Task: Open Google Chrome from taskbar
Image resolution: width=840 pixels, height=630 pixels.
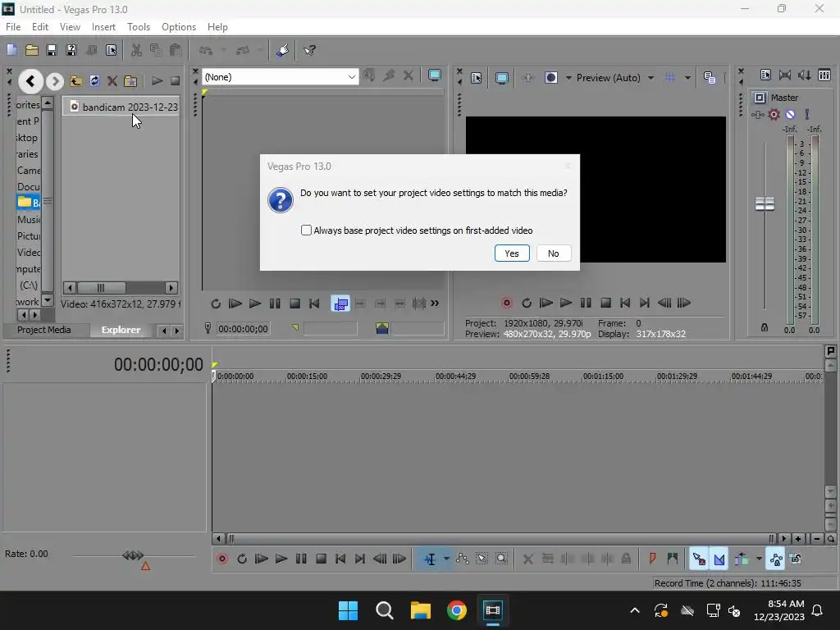Action: [x=456, y=610]
